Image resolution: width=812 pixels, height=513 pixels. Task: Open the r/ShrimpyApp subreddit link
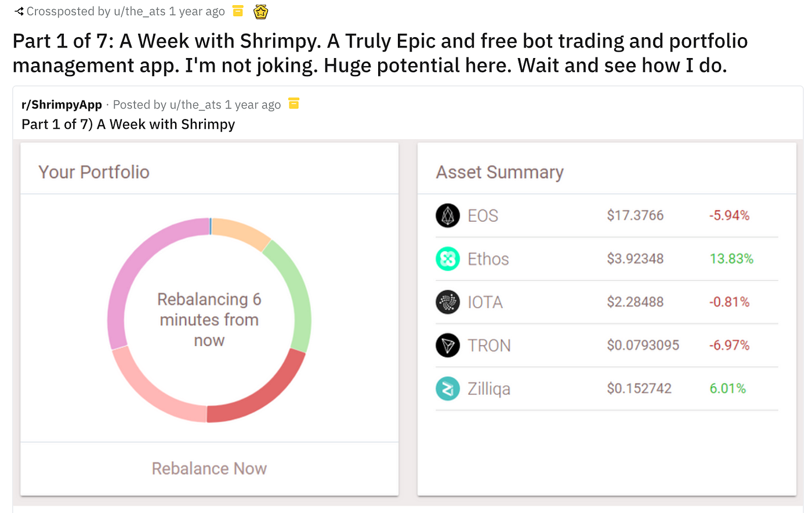[61, 105]
